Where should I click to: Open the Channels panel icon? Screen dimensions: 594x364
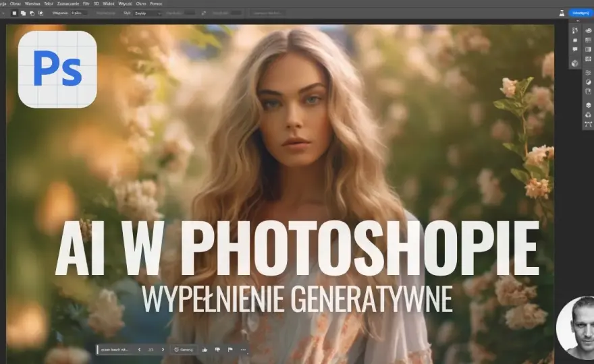589,115
